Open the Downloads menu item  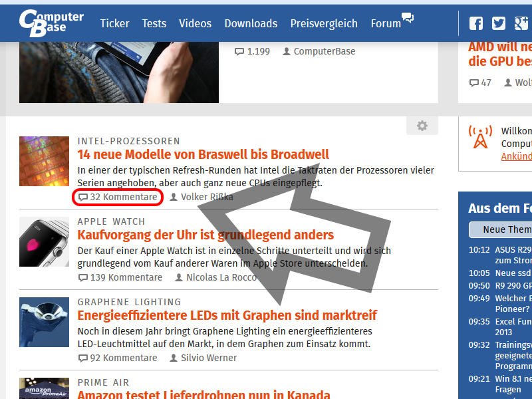(x=251, y=23)
